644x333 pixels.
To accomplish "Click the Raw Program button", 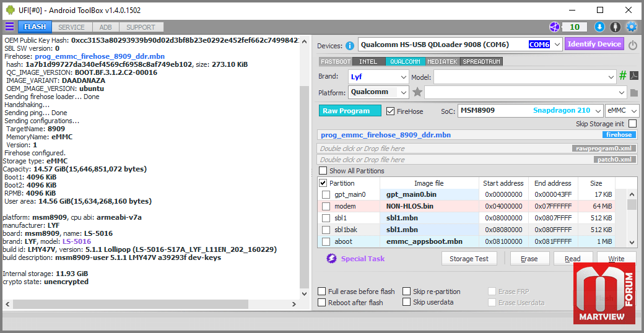I will click(x=350, y=111).
